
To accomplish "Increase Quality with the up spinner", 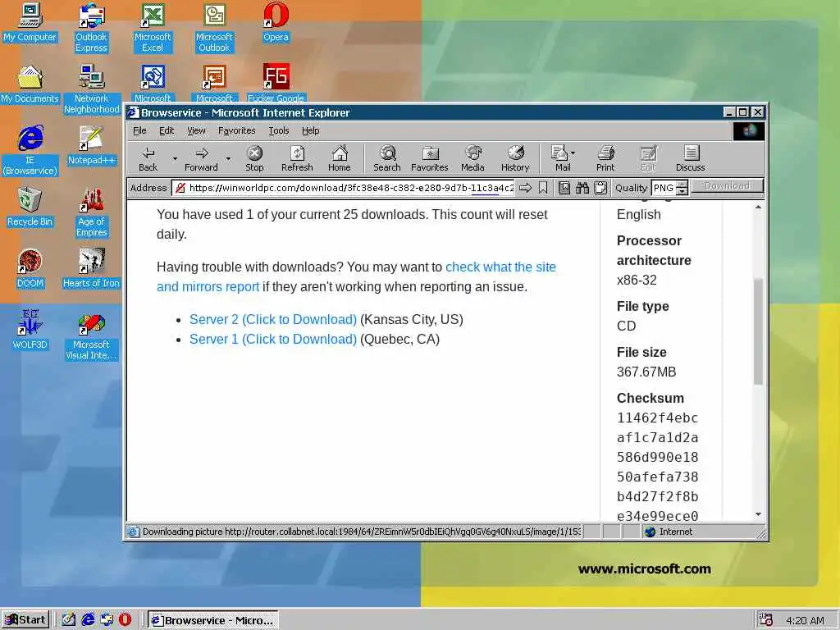I will click(x=682, y=185).
